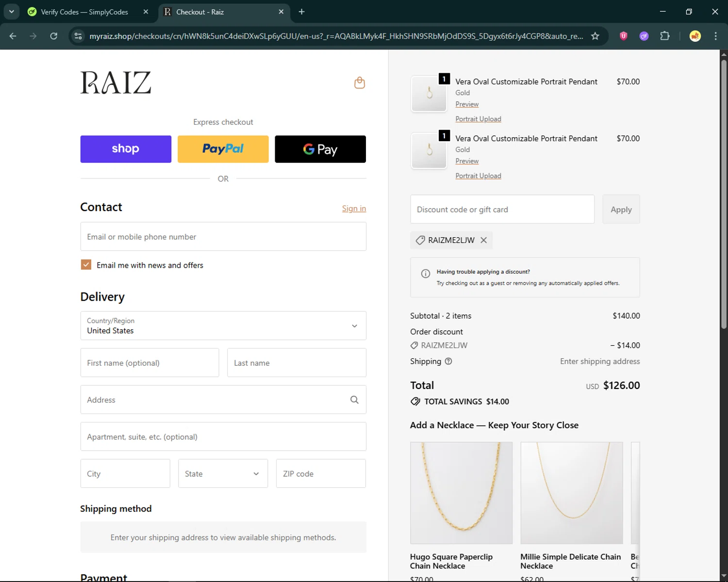The image size is (728, 582).
Task: Switch to the Checkout - Raiz tab
Action: 223,12
